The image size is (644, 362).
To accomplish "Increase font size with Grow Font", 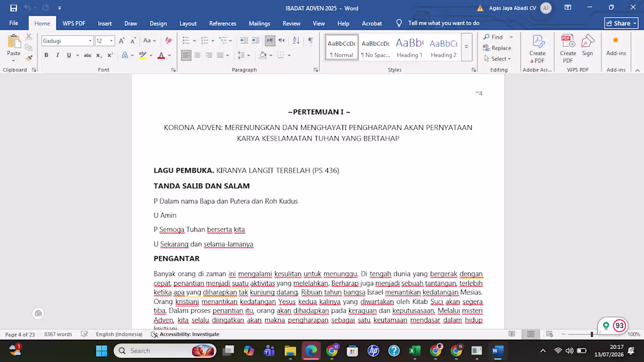I will point(122,40).
